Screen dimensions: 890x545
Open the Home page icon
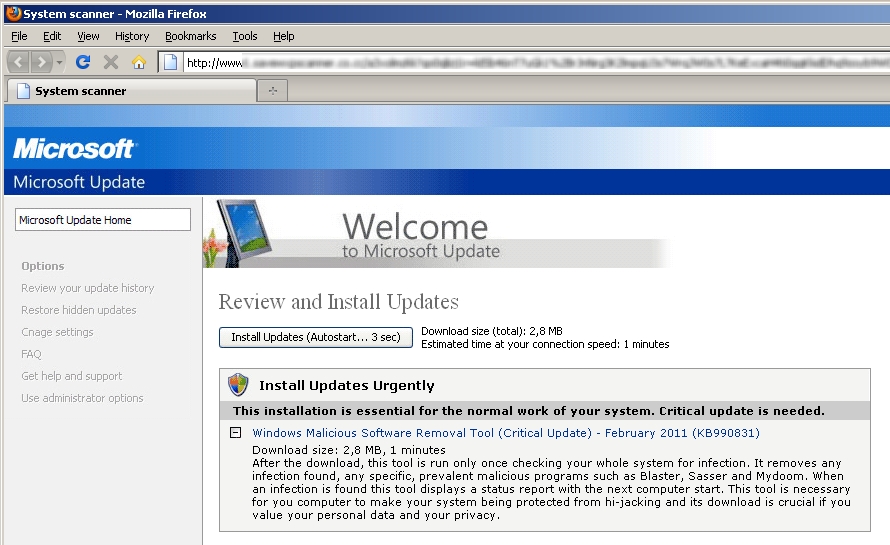click(139, 62)
